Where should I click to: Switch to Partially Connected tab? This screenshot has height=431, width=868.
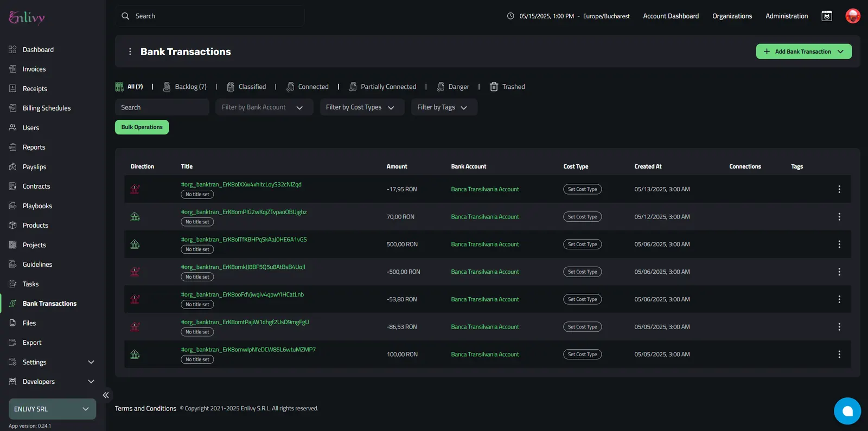pos(382,87)
